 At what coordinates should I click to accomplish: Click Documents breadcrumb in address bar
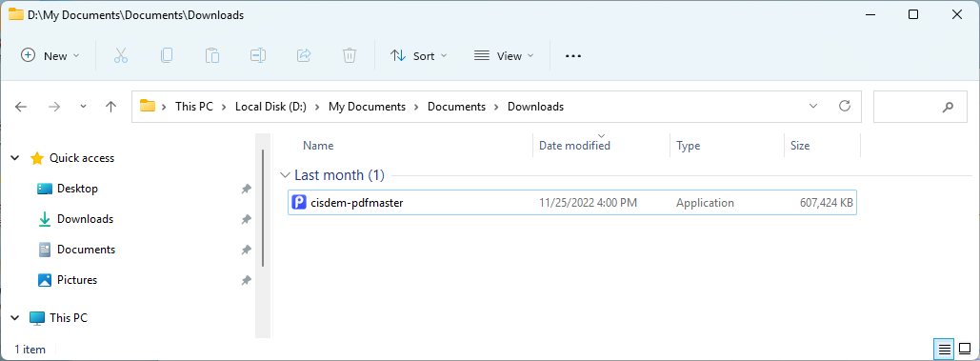click(456, 107)
